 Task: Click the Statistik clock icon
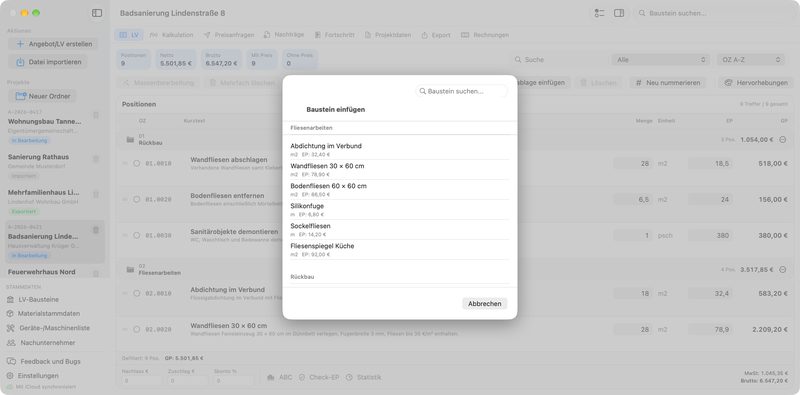(349, 377)
